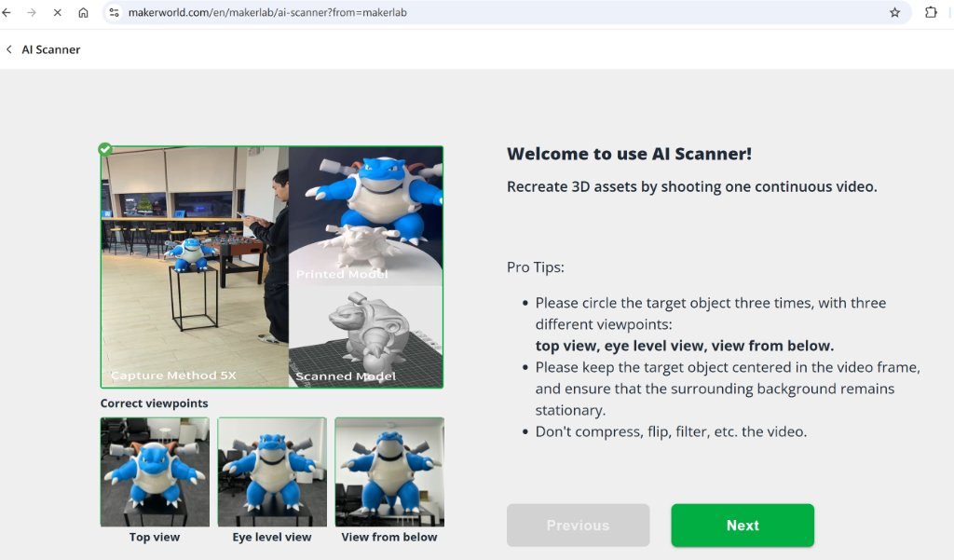Image resolution: width=954 pixels, height=560 pixels.
Task: Click the 'Eye level view' caption
Action: [272, 537]
